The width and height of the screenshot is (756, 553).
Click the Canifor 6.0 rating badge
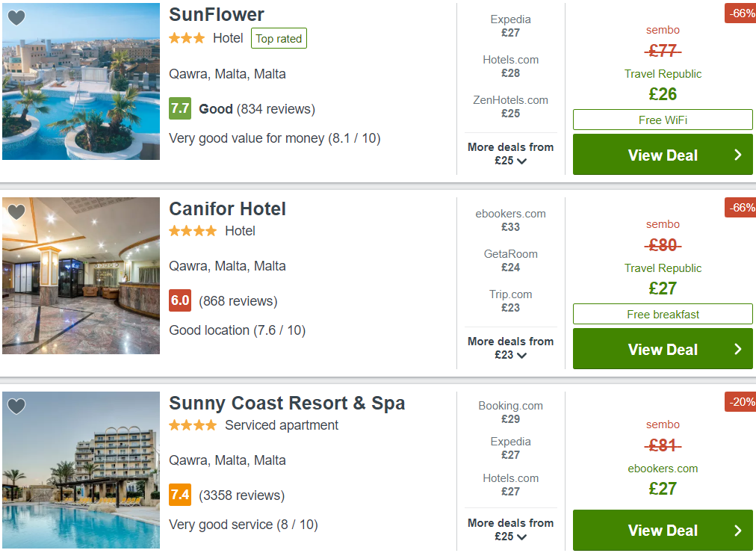click(180, 300)
